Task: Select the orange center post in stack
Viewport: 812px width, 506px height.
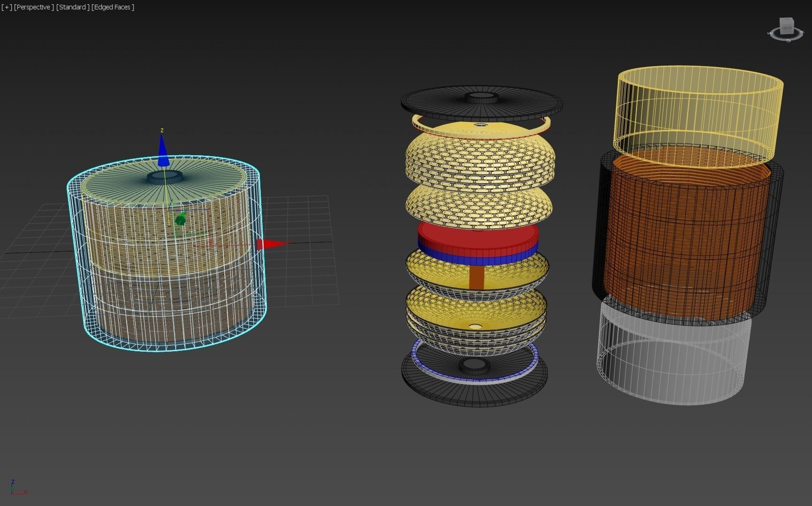Action: point(476,277)
